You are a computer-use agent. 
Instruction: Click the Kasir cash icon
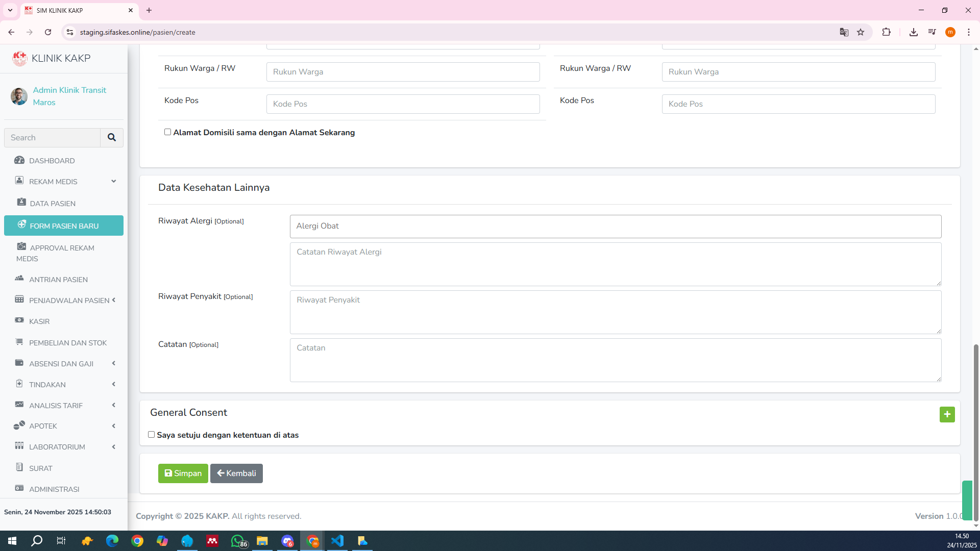(x=19, y=320)
